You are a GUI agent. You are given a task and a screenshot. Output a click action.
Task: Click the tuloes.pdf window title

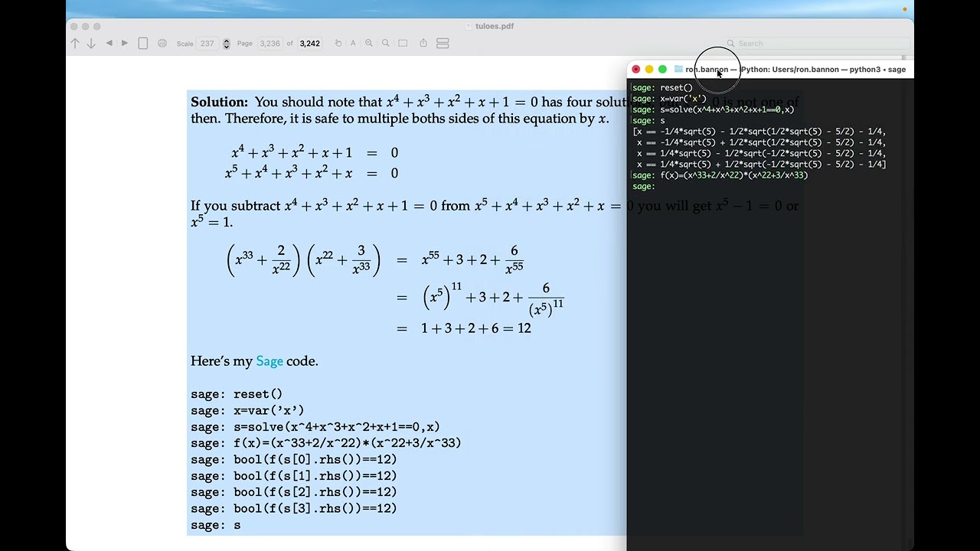(495, 26)
